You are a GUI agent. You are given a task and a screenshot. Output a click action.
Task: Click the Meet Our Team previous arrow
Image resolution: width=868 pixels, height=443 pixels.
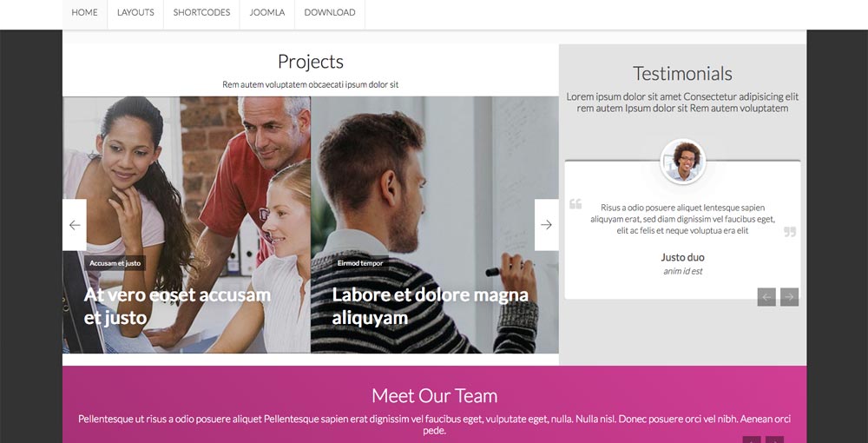752,440
